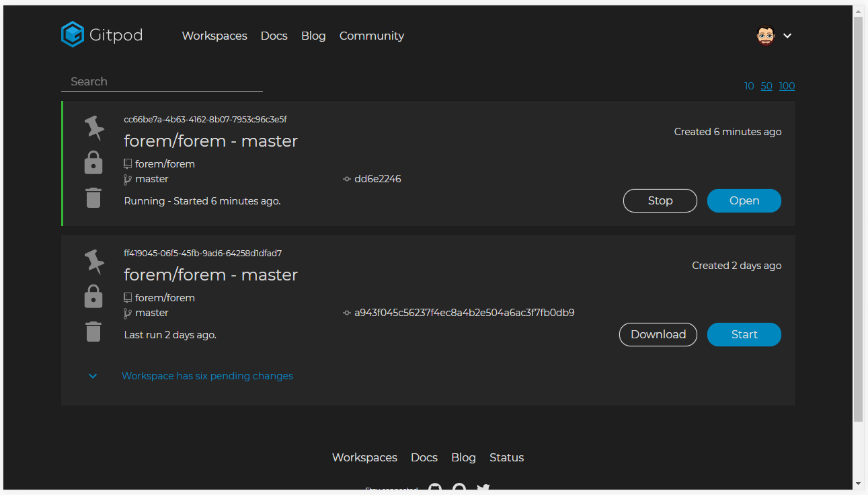
Task: Open Workspaces link in footer
Action: click(364, 457)
